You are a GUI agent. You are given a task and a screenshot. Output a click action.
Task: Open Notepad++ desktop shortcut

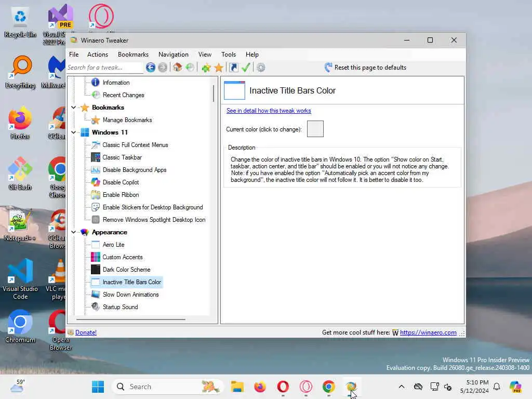coord(20,224)
